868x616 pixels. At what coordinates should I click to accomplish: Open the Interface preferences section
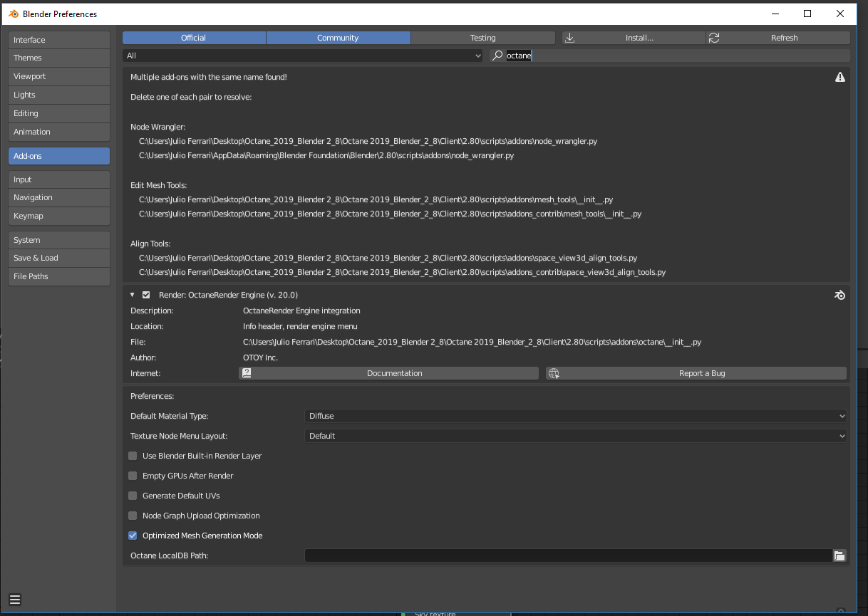pyautogui.click(x=59, y=40)
